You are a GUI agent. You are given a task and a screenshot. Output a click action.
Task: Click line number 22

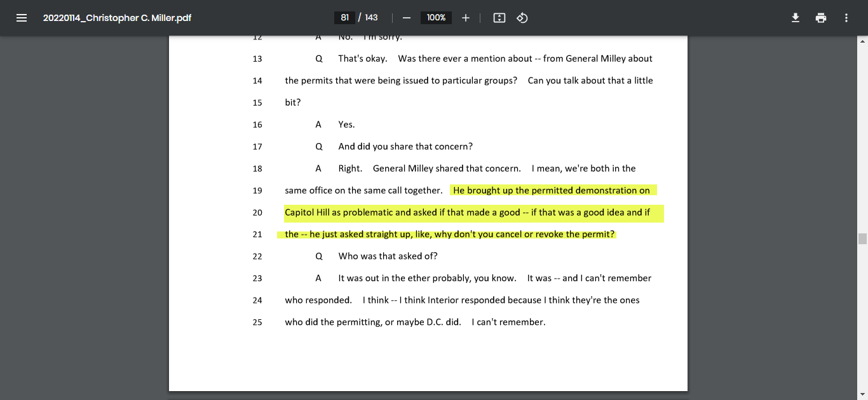257,256
